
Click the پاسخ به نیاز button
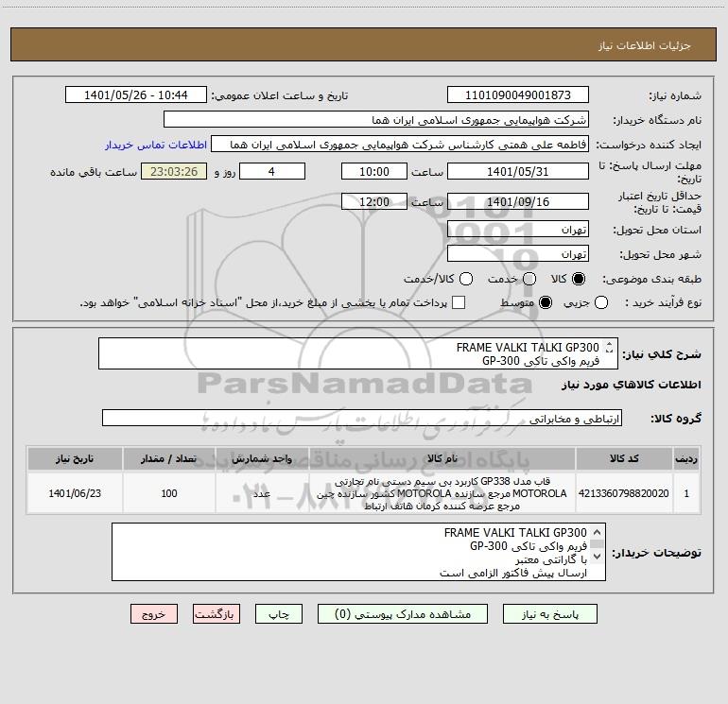549,614
